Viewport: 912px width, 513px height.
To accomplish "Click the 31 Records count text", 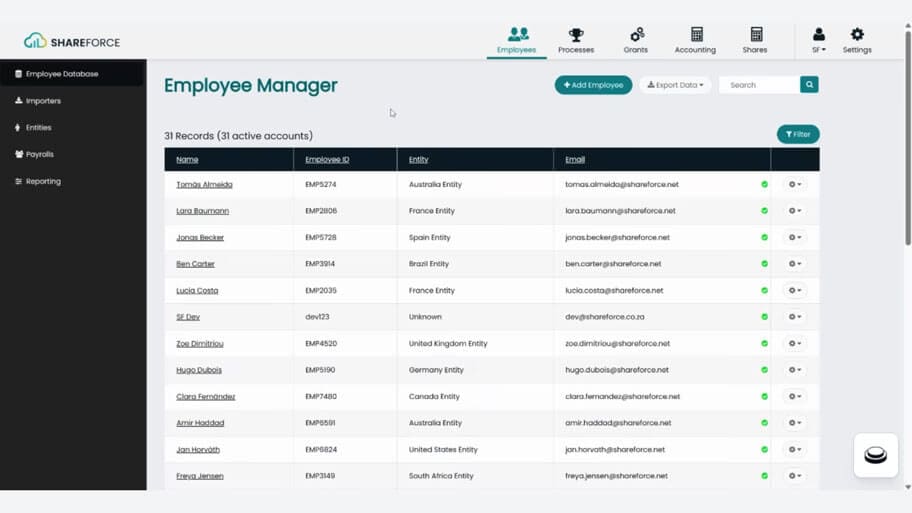I will tap(238, 136).
